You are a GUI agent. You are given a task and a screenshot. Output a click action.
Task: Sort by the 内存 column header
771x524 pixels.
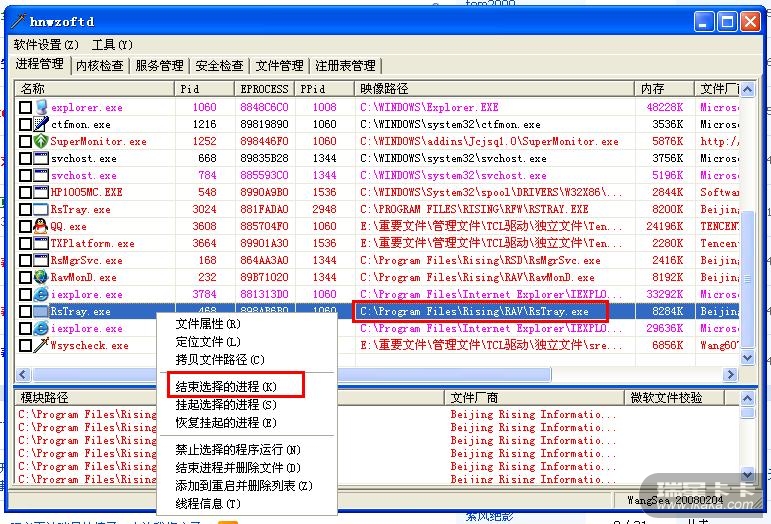(x=665, y=88)
